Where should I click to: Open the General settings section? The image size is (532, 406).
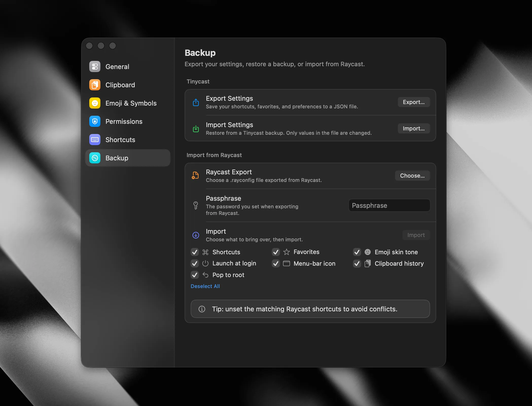pyautogui.click(x=128, y=67)
